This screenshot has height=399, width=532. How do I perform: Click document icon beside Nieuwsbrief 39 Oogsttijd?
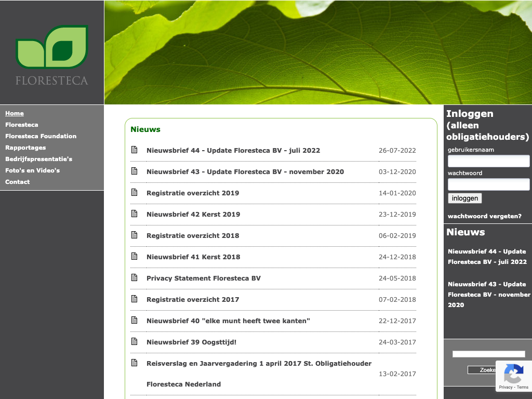point(134,342)
